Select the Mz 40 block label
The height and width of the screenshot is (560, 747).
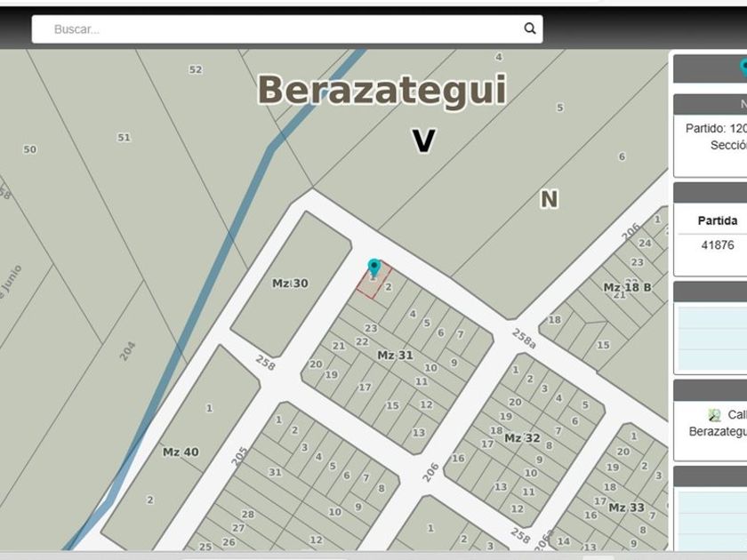181,452
